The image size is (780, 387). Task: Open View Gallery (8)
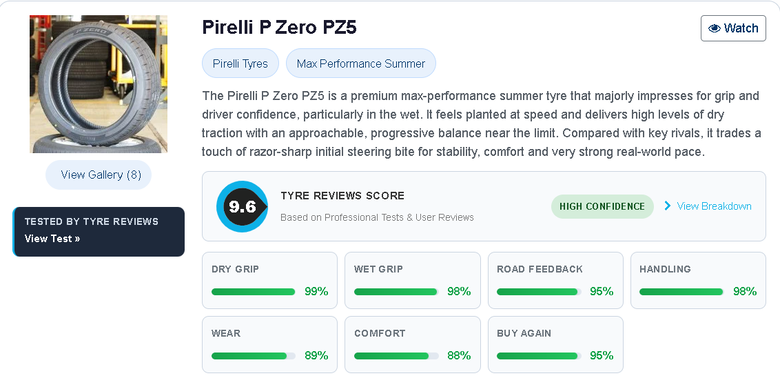point(98,175)
